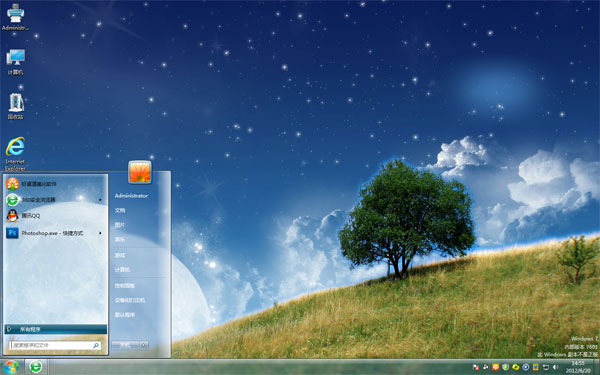Open 360安全浏览器 in Start menu list
This screenshot has width=600, height=375.
(x=55, y=199)
